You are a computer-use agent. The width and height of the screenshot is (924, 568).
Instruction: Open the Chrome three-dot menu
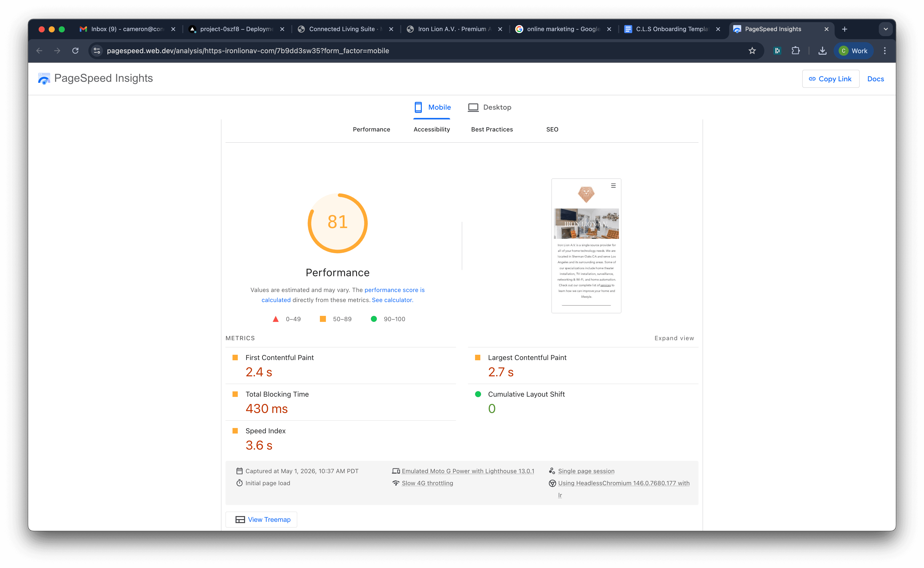pos(885,51)
